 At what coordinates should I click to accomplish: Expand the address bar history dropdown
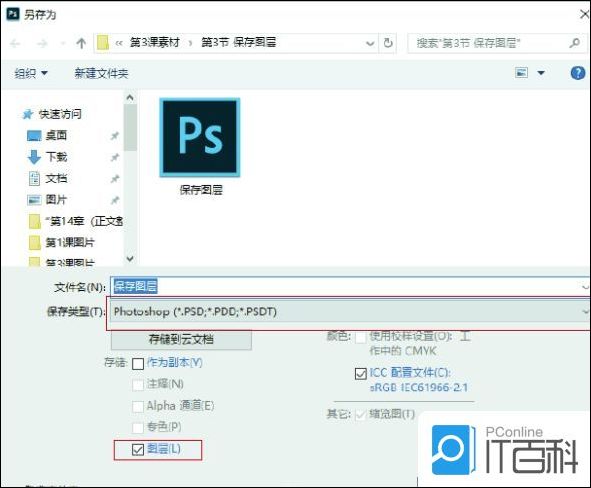pos(370,43)
